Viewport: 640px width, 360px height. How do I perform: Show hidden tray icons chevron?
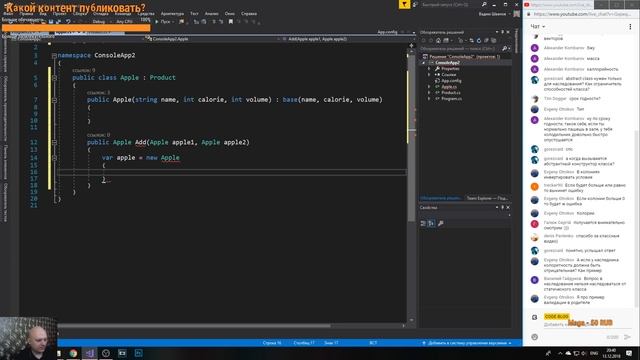(x=560, y=353)
